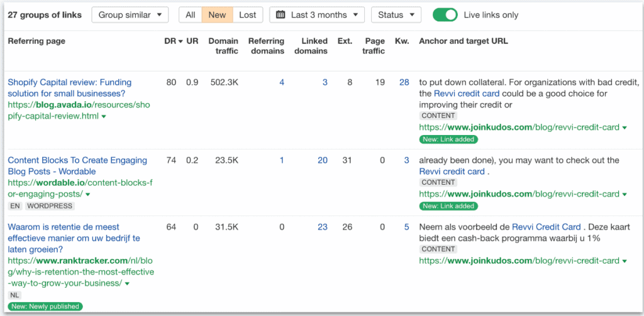The height and width of the screenshot is (316, 644).
Task: Click the New: Newly published badge
Action: click(45, 306)
